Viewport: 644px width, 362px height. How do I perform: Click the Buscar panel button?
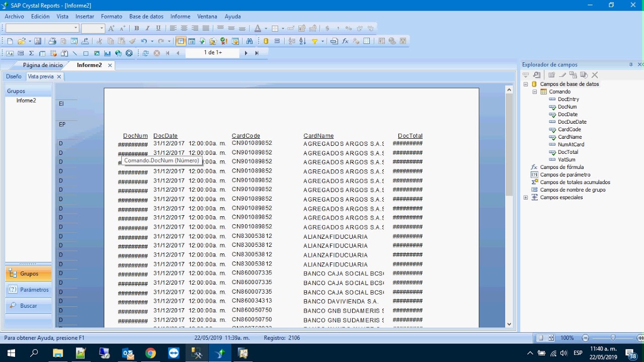click(29, 306)
